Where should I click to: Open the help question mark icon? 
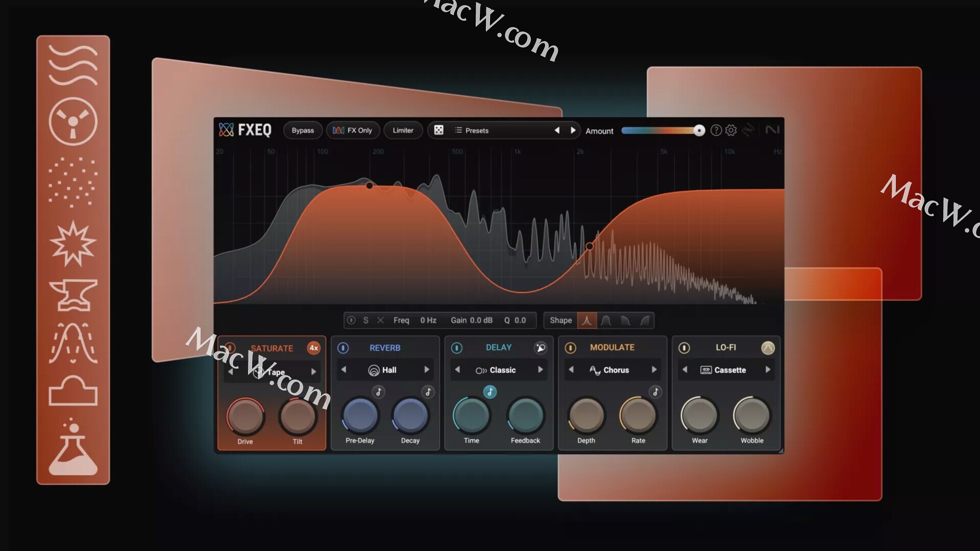(716, 130)
